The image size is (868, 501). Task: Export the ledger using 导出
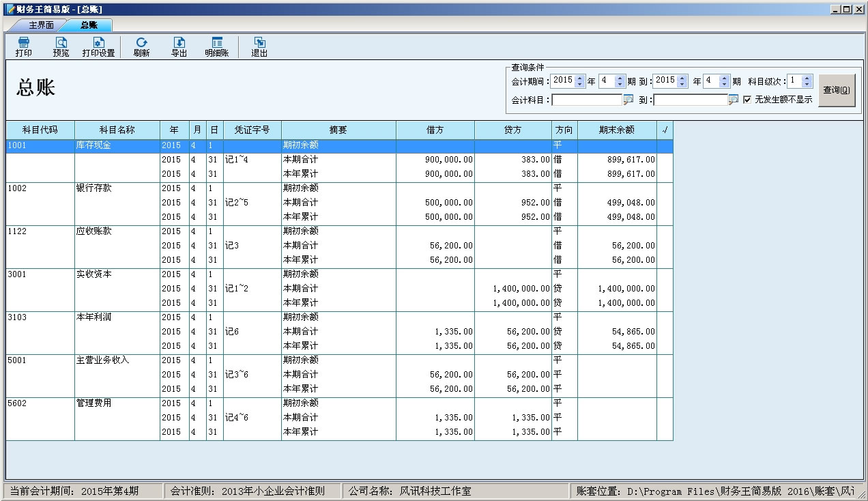[x=179, y=46]
